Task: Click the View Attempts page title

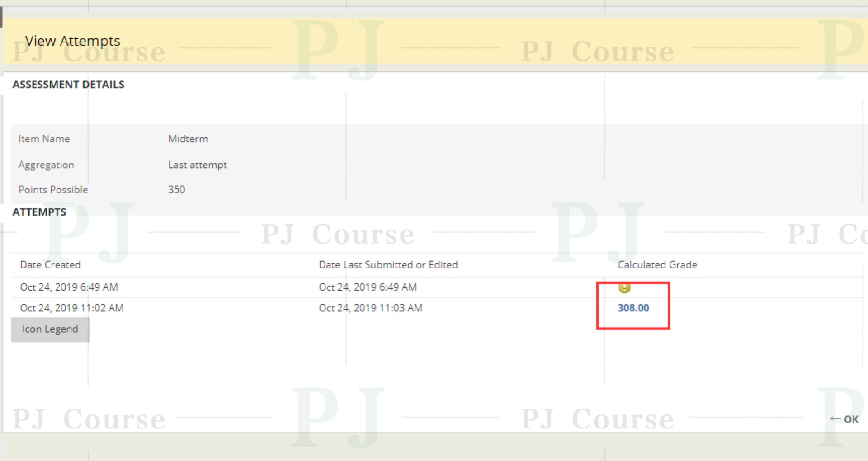Action: pyautogui.click(x=72, y=41)
